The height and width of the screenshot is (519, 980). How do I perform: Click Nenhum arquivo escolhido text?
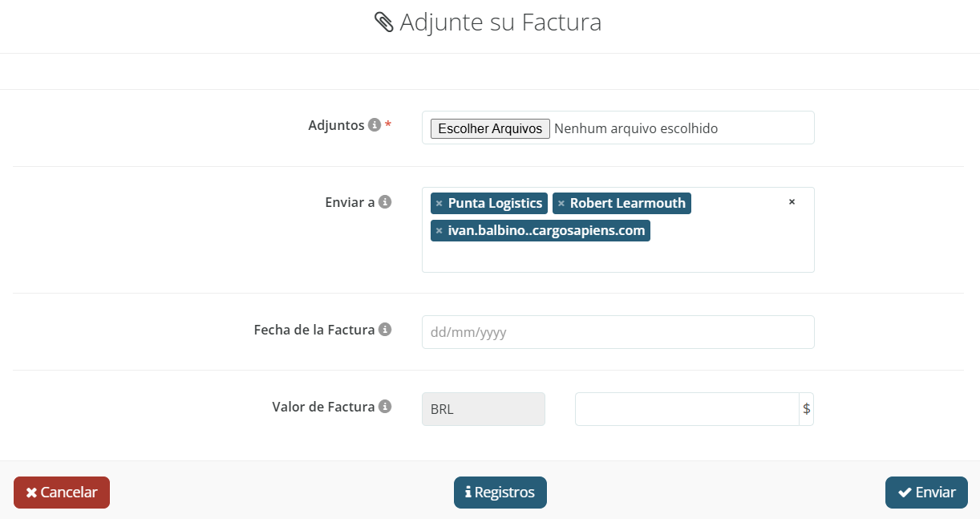click(x=636, y=128)
